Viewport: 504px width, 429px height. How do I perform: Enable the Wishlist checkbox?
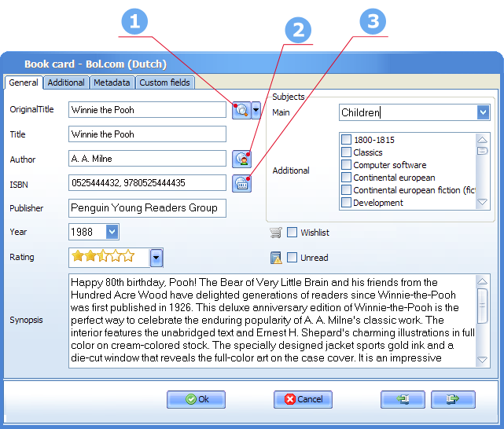coord(292,232)
